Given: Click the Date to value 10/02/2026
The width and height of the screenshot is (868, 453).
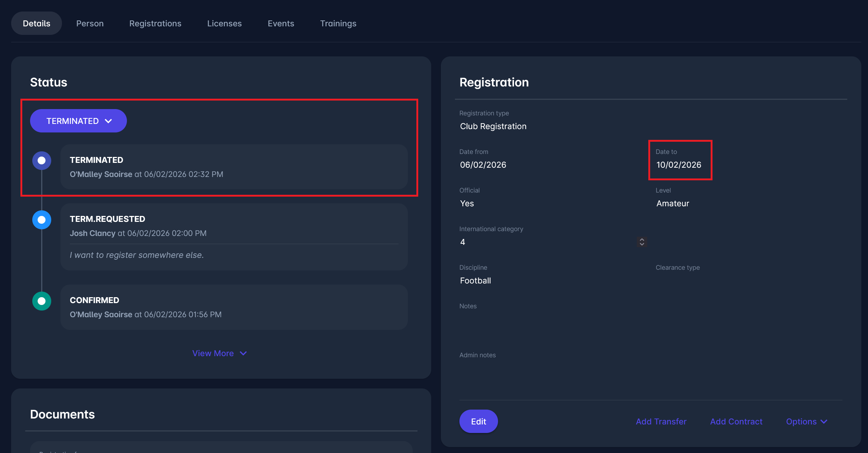Looking at the screenshot, I should tap(678, 165).
